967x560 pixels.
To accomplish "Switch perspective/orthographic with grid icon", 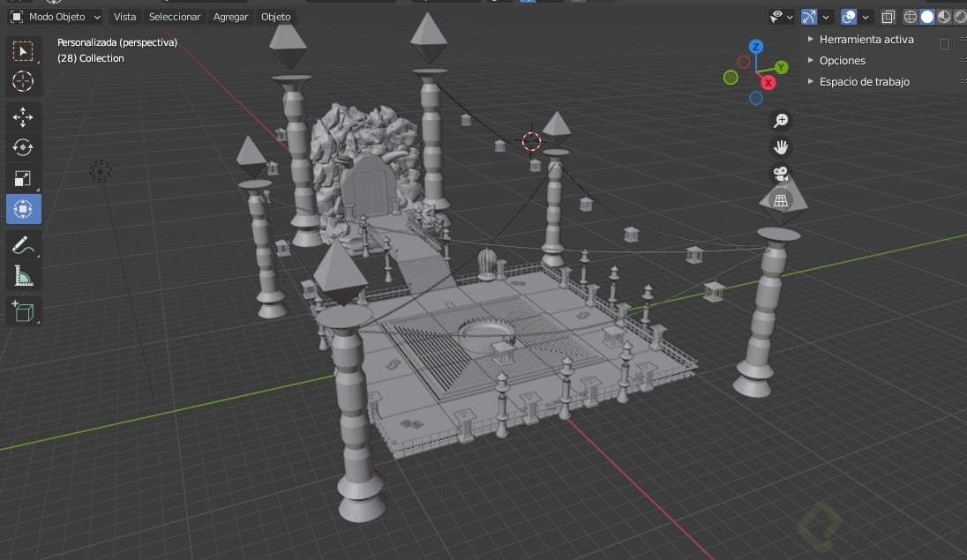I will [781, 200].
